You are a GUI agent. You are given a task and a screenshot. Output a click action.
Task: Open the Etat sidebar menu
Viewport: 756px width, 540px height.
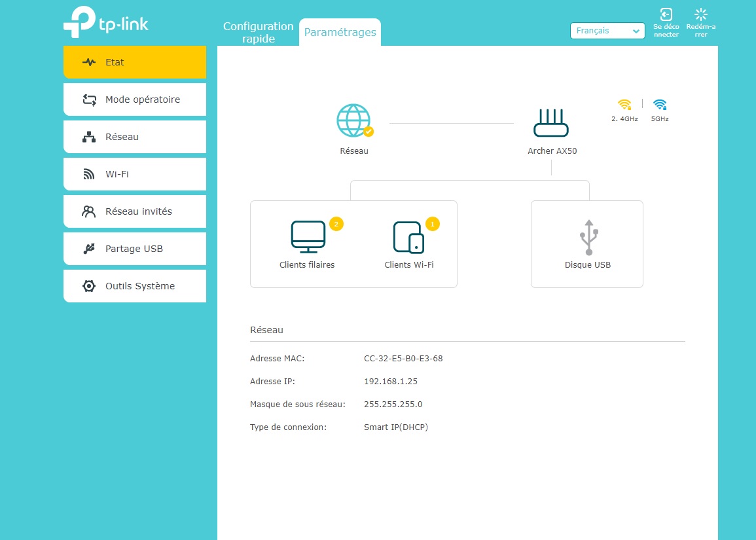pyautogui.click(x=135, y=62)
